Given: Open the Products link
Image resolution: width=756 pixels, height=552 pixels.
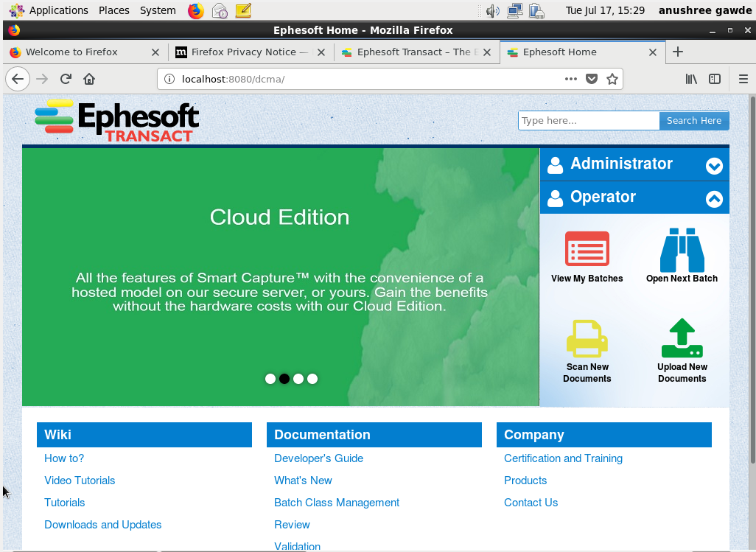Looking at the screenshot, I should tap(525, 481).
